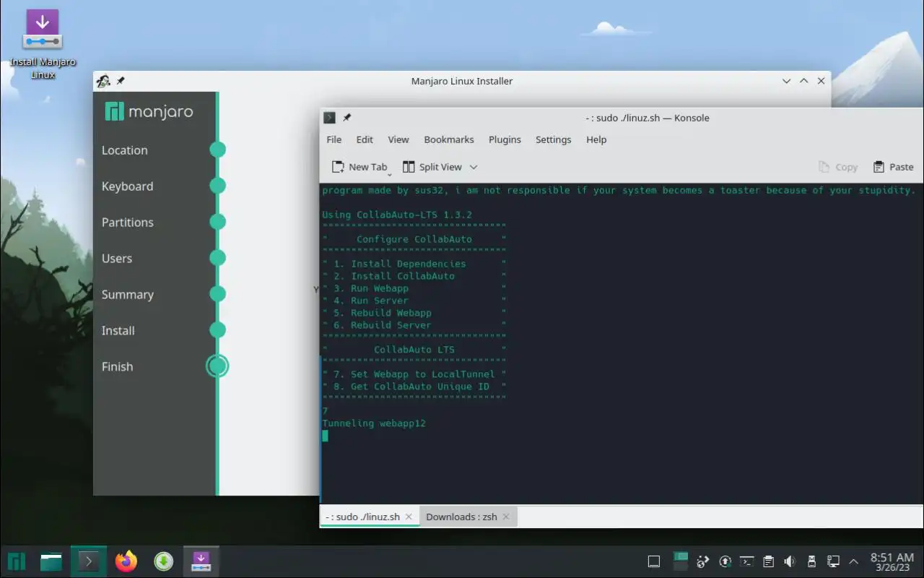
Task: Close the 'Downloads : zsh' tab
Action: click(x=506, y=517)
